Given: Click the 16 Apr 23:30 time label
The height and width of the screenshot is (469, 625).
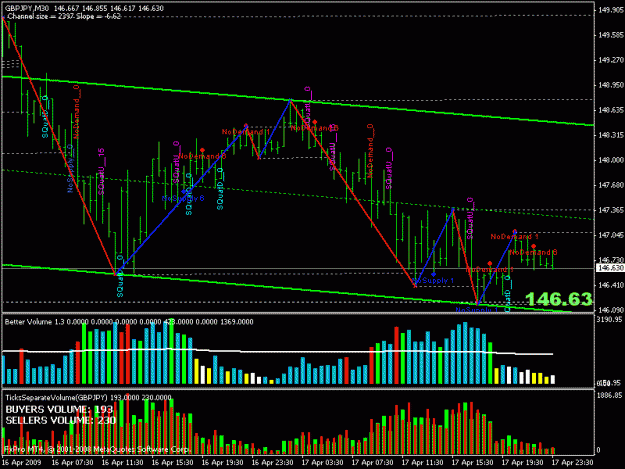Looking at the screenshot, I should pyautogui.click(x=272, y=463).
